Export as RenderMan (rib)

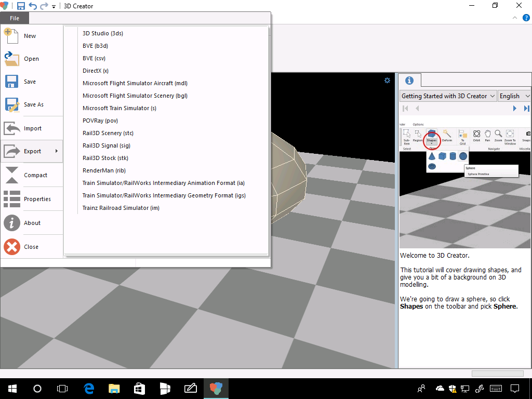[x=104, y=170]
